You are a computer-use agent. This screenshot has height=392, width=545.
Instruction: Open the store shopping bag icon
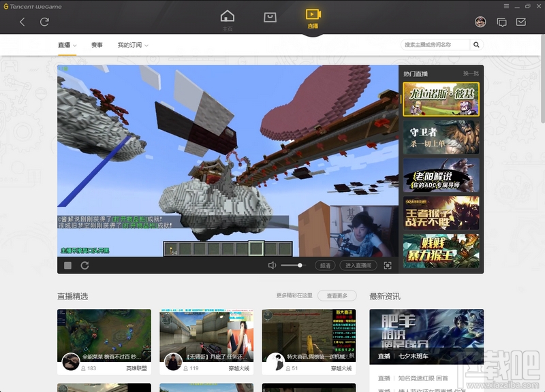[x=270, y=18]
